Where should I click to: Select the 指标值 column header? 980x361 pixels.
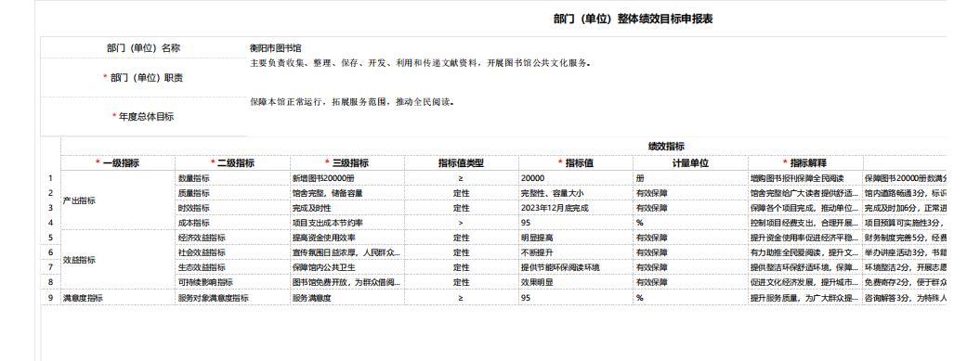pos(576,163)
